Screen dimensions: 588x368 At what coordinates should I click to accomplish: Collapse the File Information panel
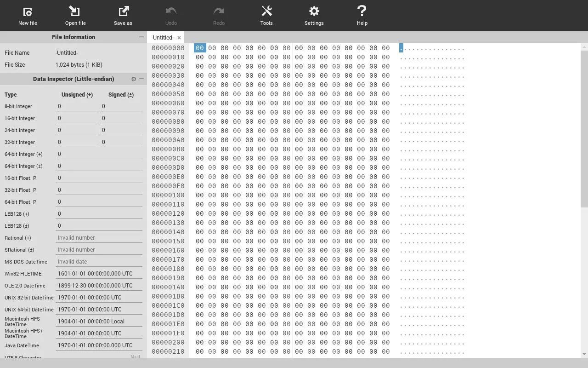(x=141, y=37)
